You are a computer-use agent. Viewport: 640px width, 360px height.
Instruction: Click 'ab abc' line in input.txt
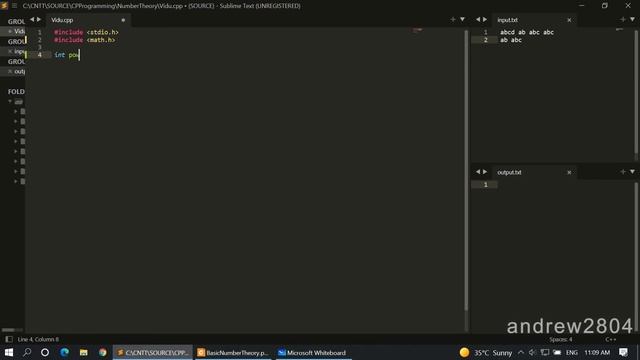click(x=511, y=40)
